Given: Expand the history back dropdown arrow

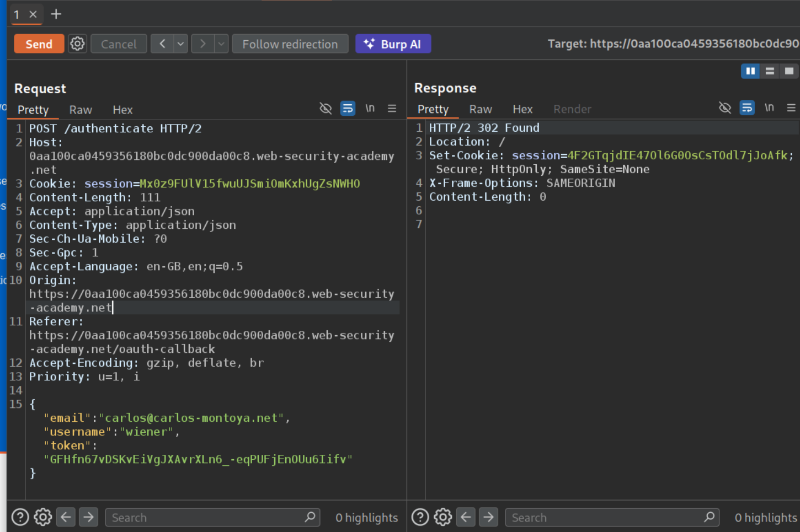Looking at the screenshot, I should tap(180, 44).
